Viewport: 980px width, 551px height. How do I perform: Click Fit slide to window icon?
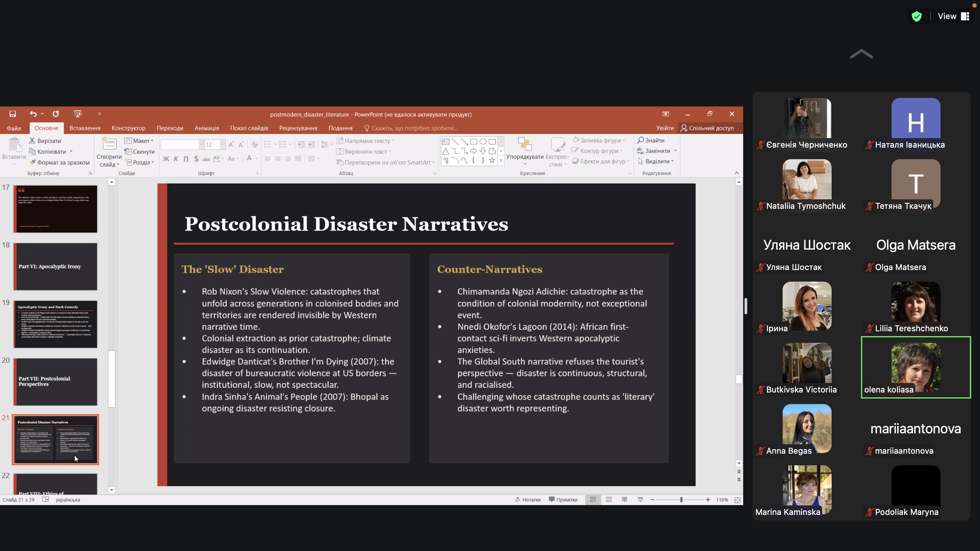click(737, 500)
